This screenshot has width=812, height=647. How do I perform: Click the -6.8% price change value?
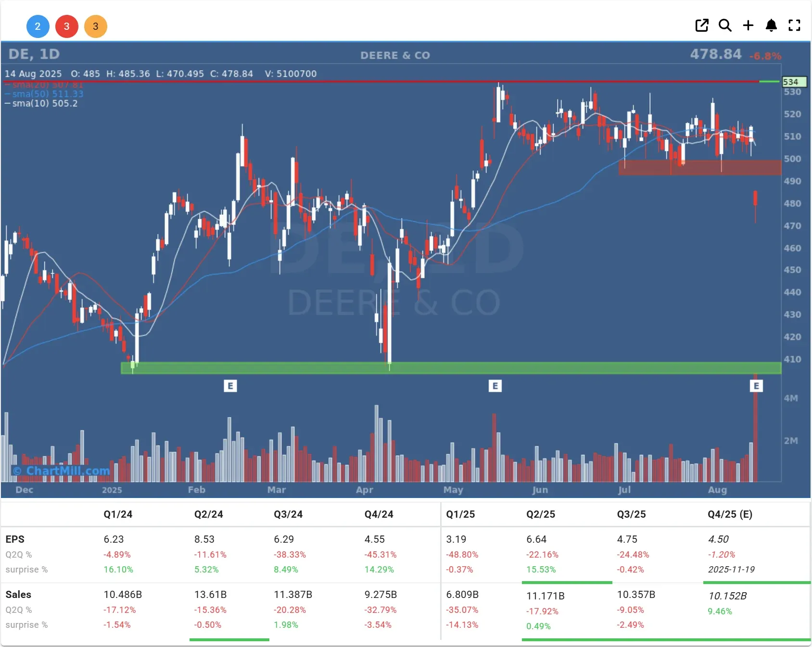pos(765,56)
